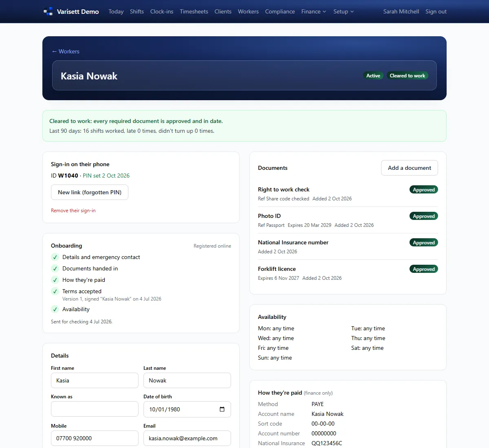
Task: Select the Forklift licence document
Action: (348, 273)
